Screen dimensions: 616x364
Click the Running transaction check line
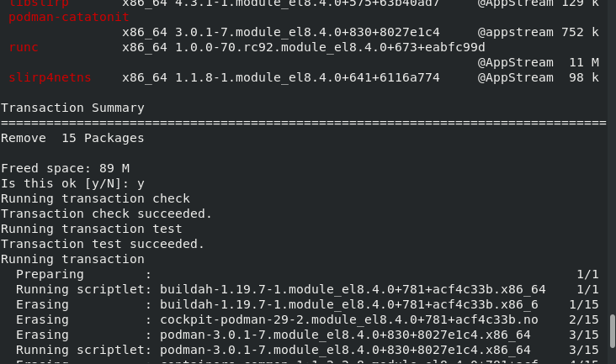coord(95,198)
